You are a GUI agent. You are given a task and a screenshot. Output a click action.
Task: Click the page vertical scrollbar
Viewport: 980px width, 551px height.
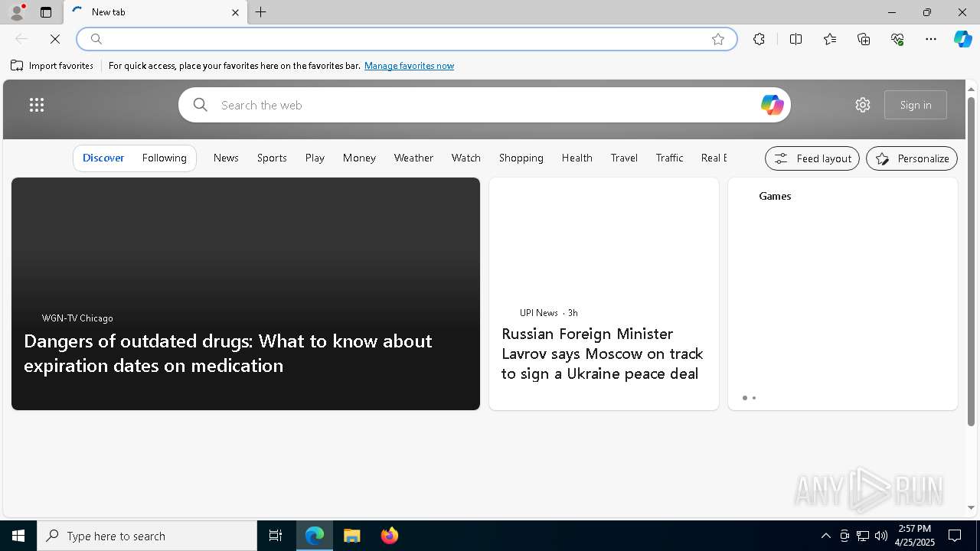pos(971,260)
